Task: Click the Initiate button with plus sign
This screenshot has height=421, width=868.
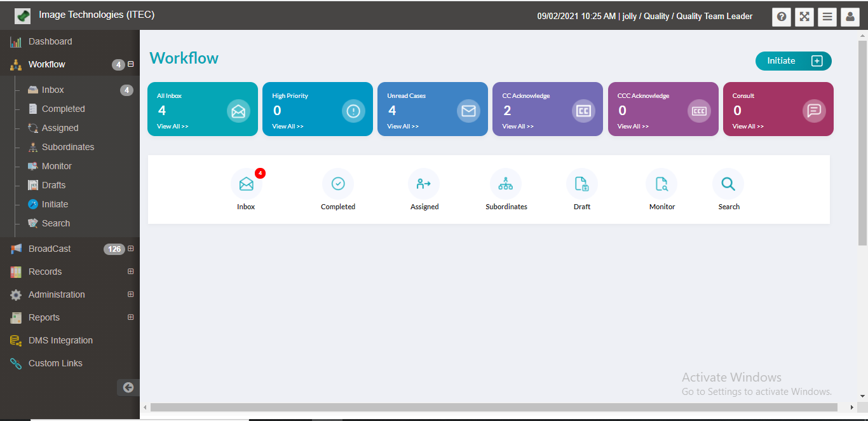Action: (793, 60)
